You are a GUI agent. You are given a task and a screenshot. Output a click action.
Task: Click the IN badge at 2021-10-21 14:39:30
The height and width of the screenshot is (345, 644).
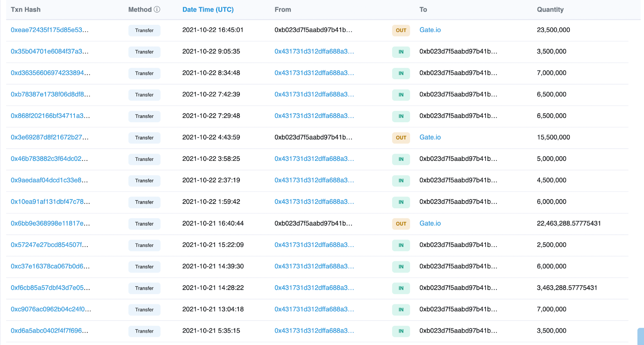[x=401, y=267]
